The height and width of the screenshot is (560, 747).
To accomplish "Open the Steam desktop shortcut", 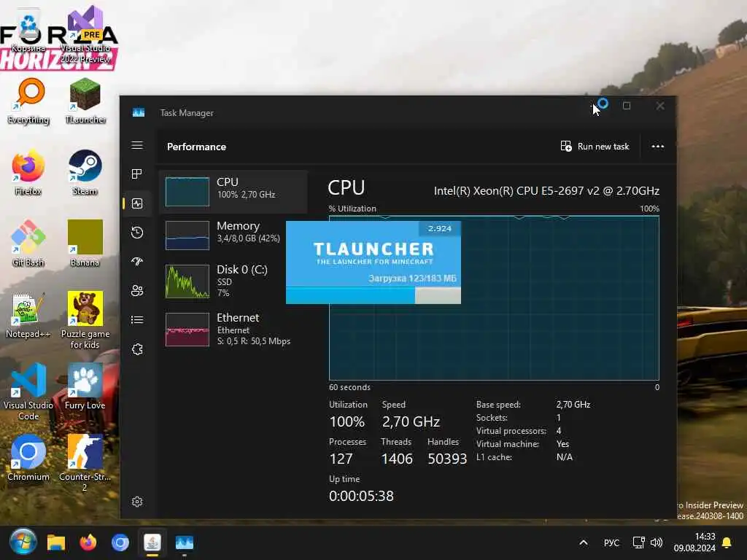I will (x=85, y=172).
